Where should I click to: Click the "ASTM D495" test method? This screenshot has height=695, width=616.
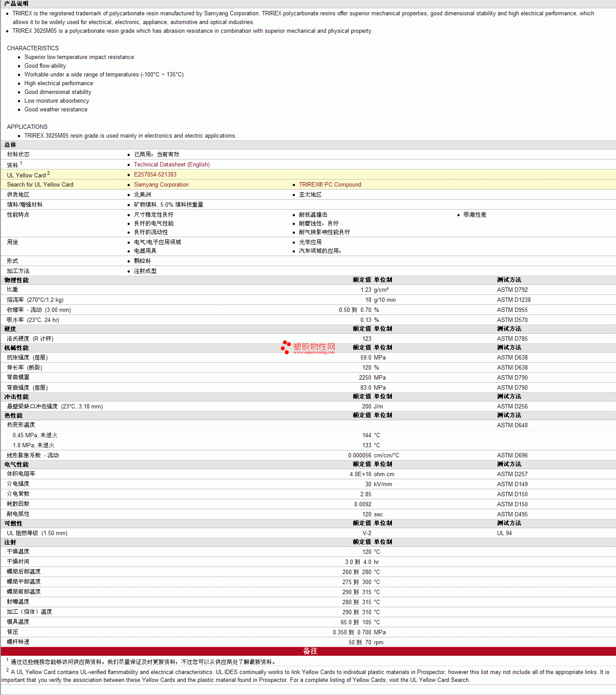tap(512, 515)
